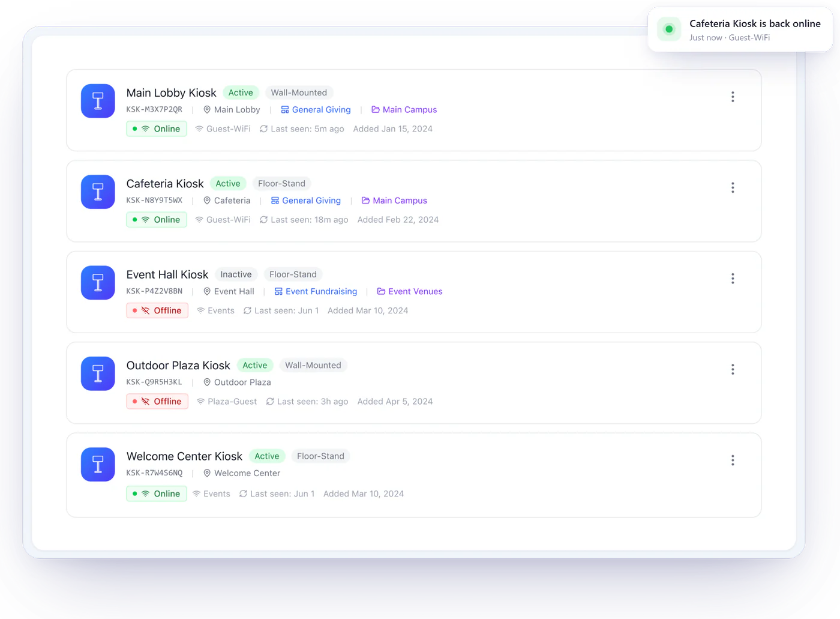Click the Welcome Center Kiosk title

(184, 456)
